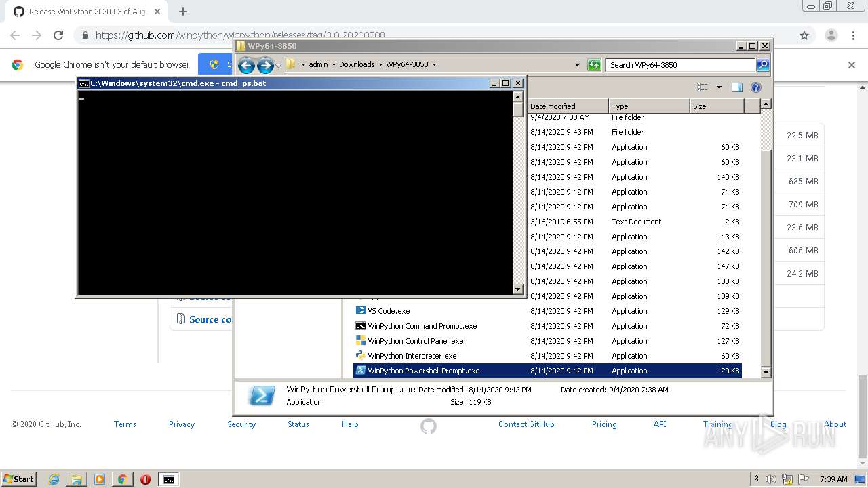Sort files by the Type column header
Viewport: 868px width, 488px height.
(x=649, y=106)
